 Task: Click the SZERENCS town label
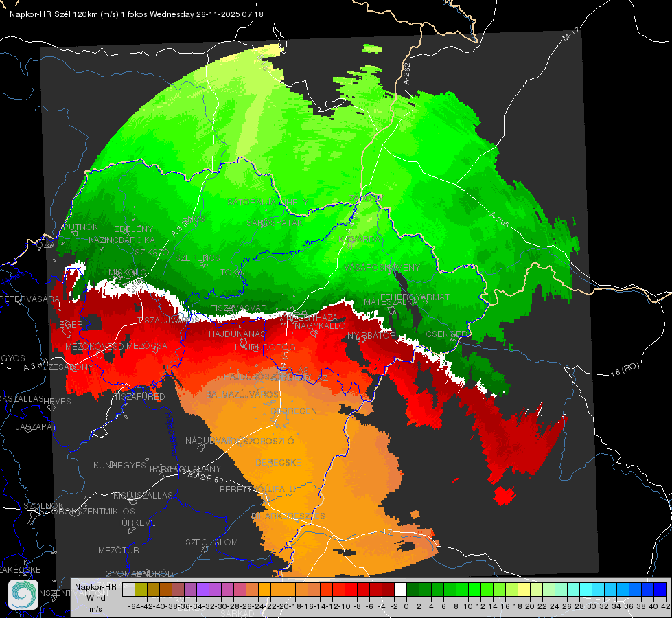pyautogui.click(x=197, y=257)
